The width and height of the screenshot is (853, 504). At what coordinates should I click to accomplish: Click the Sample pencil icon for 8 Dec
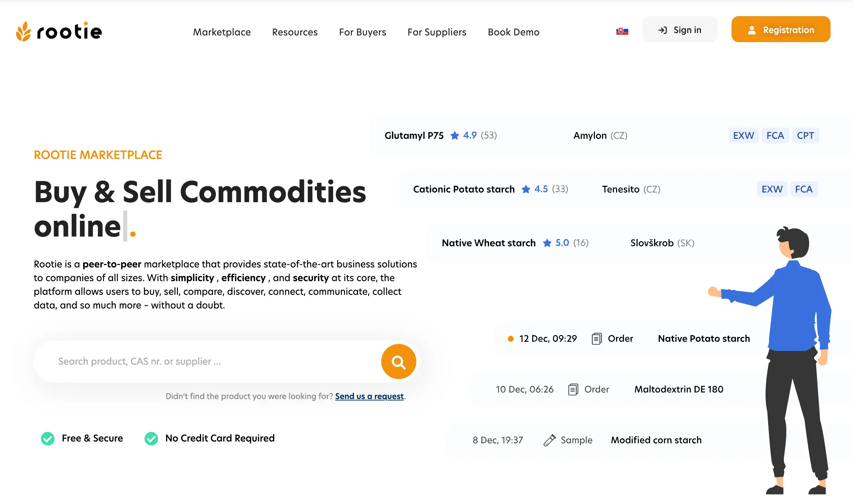pos(549,440)
